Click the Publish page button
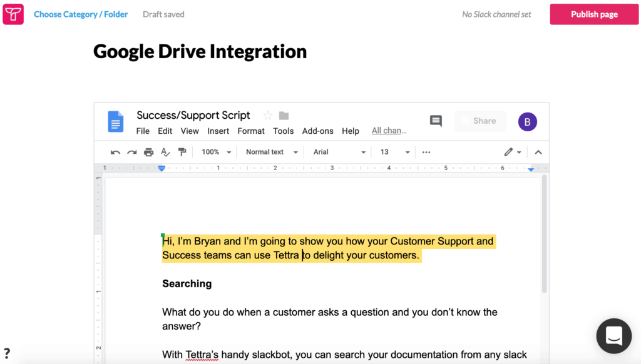Screen dimensions: 641x364 click(594, 14)
